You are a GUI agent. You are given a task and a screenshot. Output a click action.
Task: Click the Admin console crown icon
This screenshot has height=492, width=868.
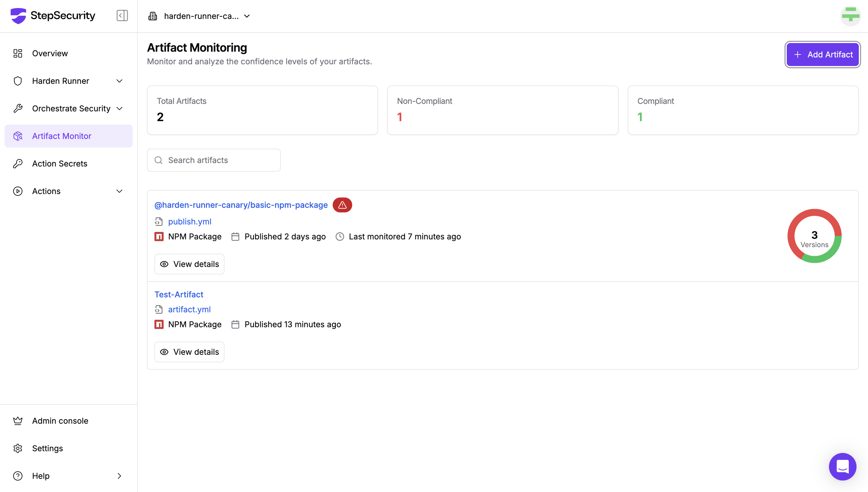pyautogui.click(x=18, y=421)
